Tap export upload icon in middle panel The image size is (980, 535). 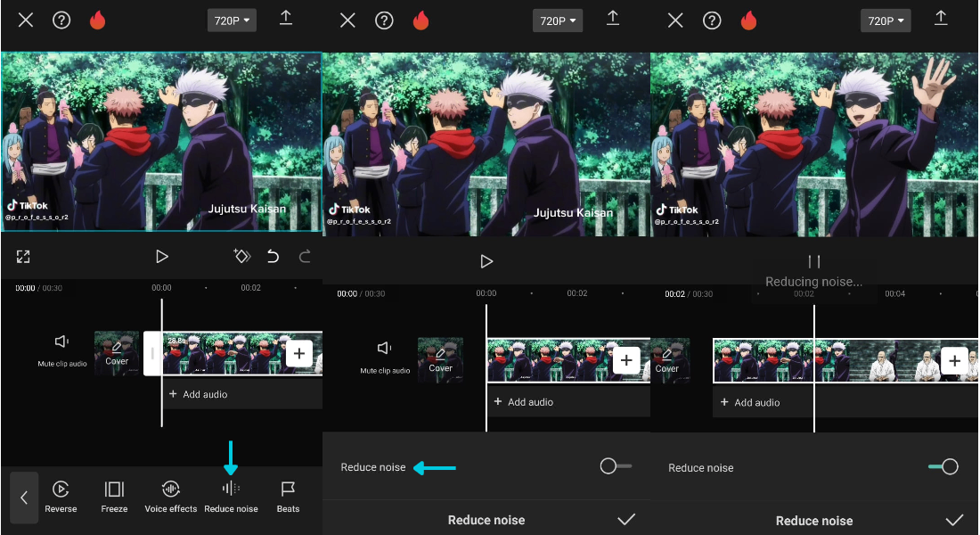[x=613, y=18]
